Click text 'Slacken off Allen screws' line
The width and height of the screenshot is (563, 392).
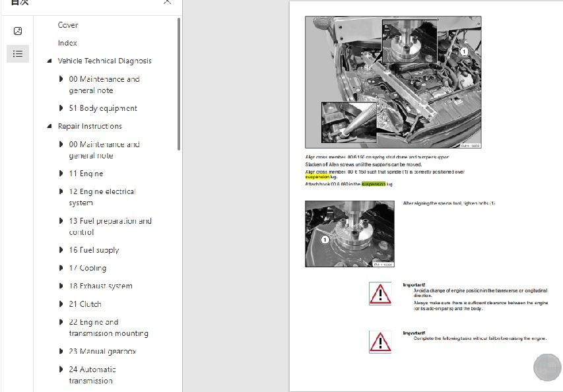pos(364,165)
